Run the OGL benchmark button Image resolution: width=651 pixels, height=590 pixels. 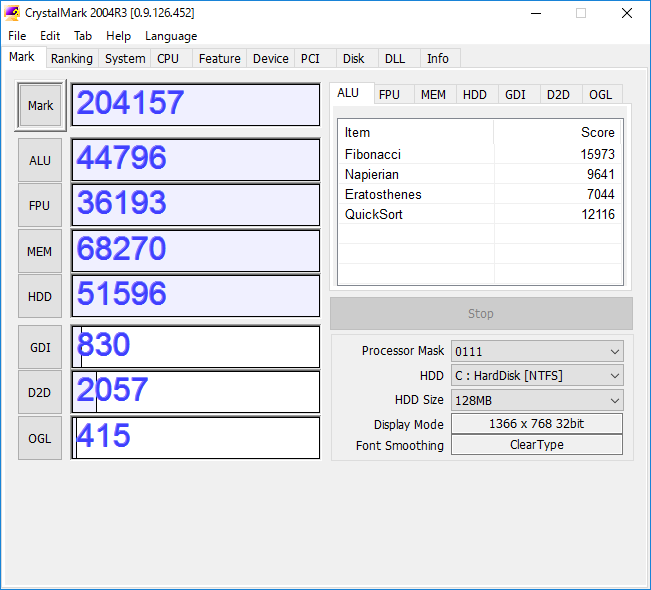pyautogui.click(x=40, y=438)
